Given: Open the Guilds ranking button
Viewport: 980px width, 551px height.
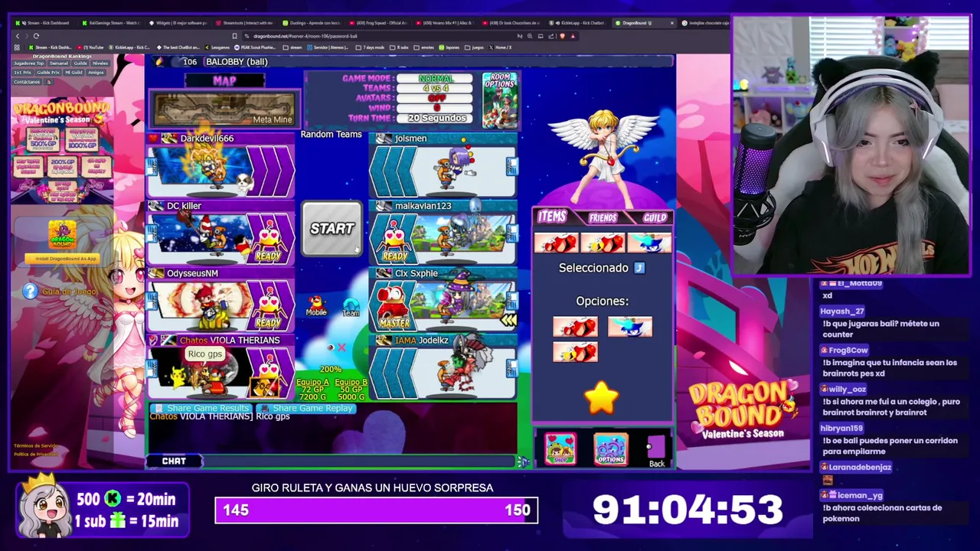Looking at the screenshot, I should 80,64.
